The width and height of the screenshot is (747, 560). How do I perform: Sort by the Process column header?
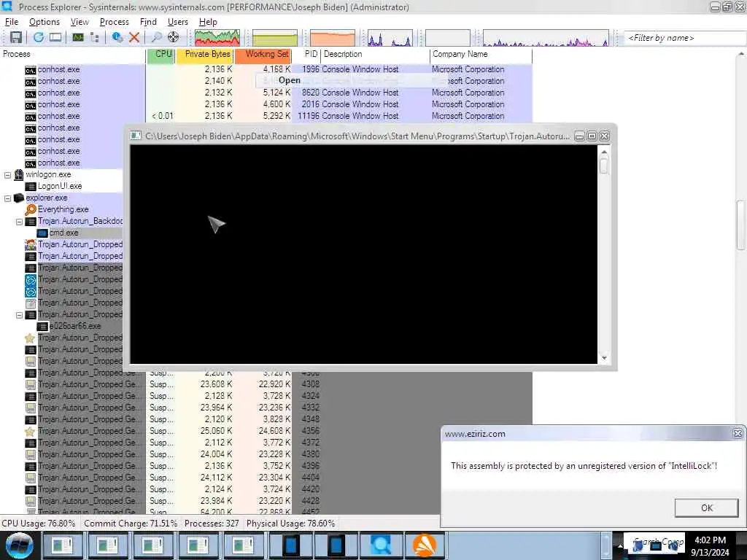[x=73, y=54]
